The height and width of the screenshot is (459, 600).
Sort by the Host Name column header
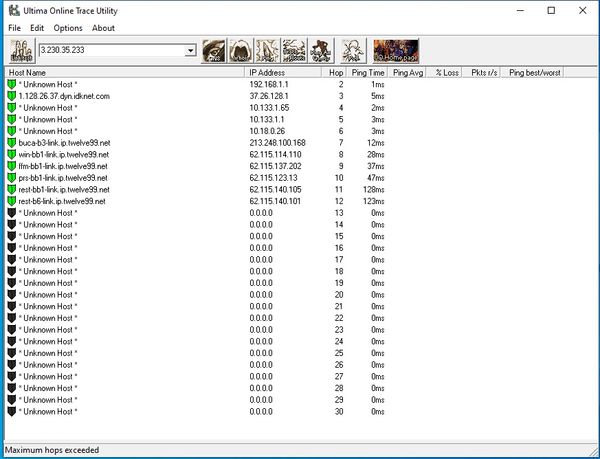[x=125, y=73]
